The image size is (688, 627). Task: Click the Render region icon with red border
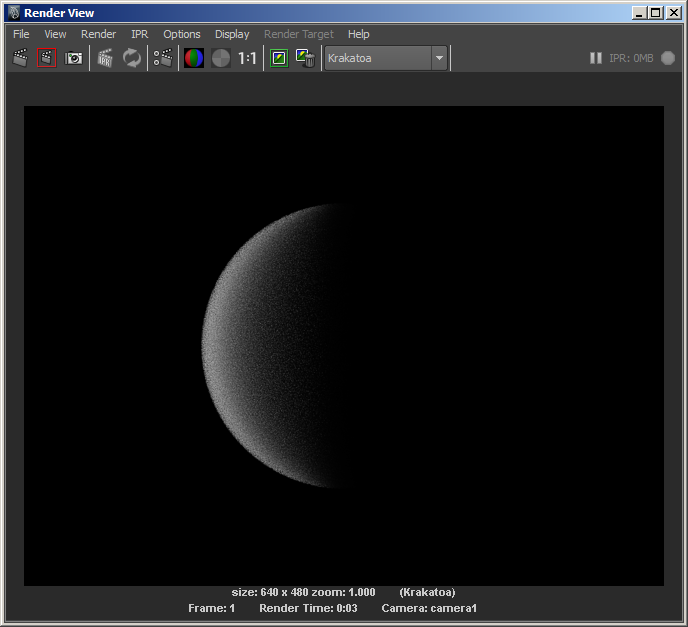[x=47, y=58]
